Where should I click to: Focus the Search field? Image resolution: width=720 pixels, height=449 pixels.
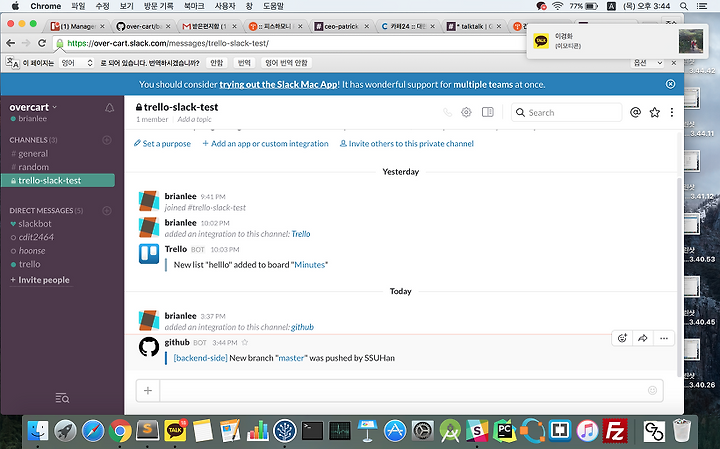(567, 112)
